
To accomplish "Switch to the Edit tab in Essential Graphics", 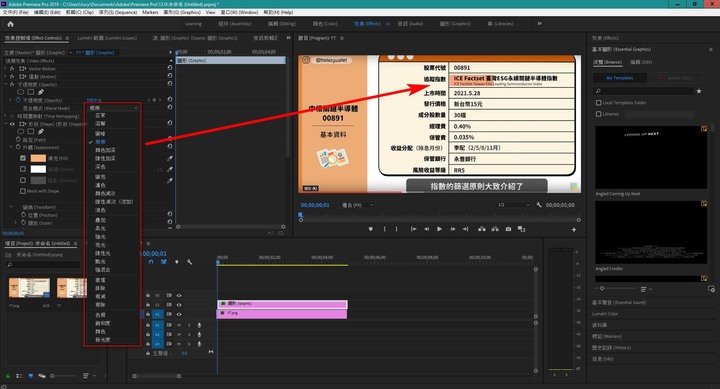I will [641, 62].
